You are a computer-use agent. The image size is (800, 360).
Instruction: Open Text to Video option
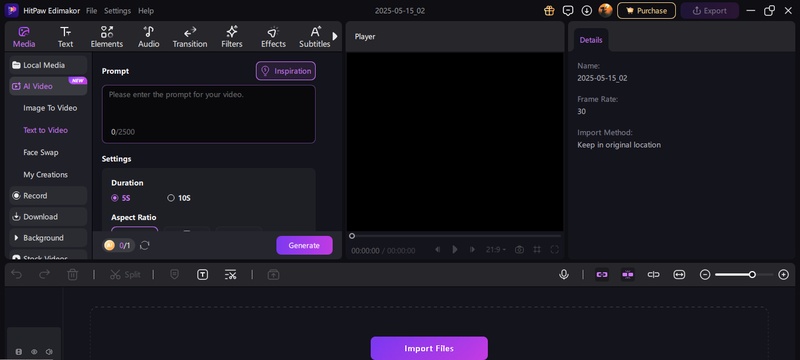45,130
